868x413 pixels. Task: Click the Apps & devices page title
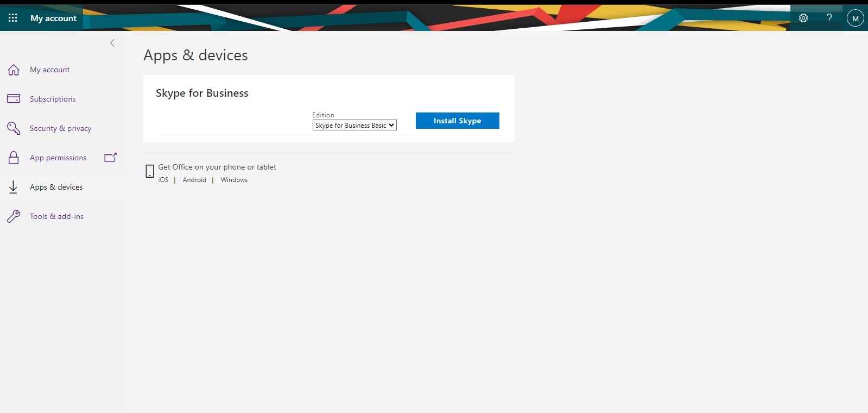195,55
